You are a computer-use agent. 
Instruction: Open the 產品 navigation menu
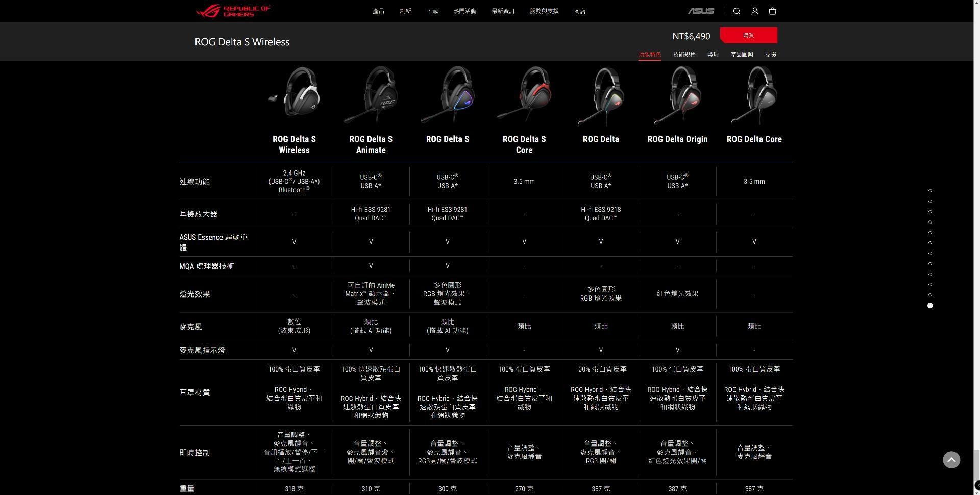(x=378, y=11)
